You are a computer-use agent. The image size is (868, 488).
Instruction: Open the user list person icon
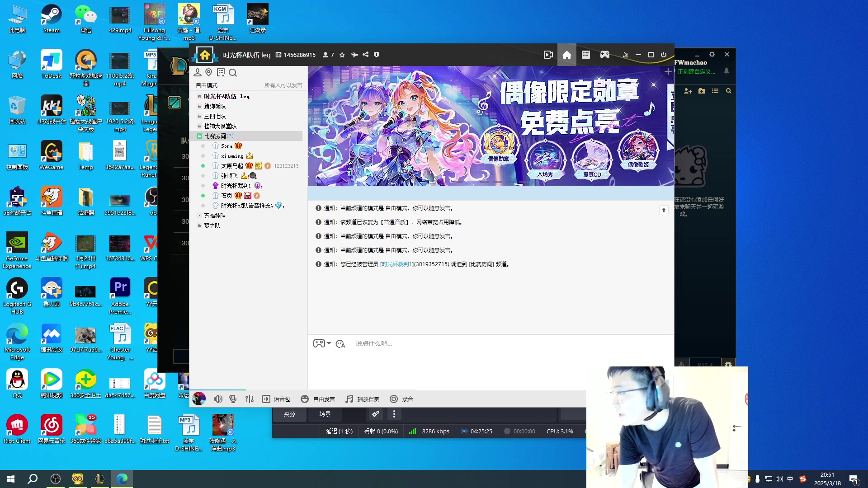click(198, 72)
